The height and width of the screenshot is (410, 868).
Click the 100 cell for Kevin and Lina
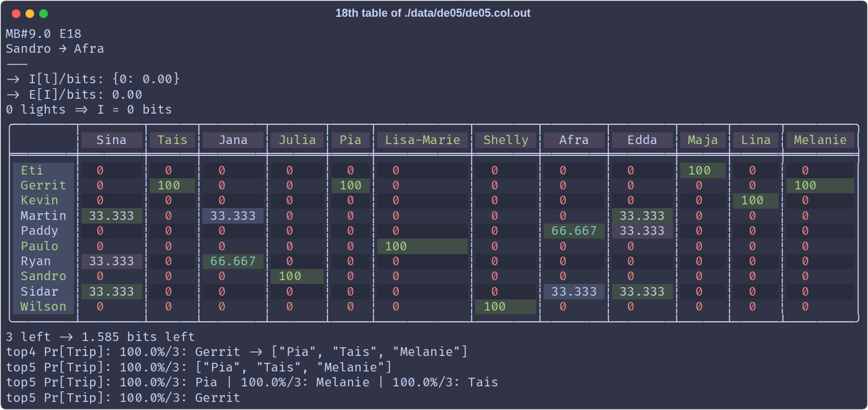[756, 200]
